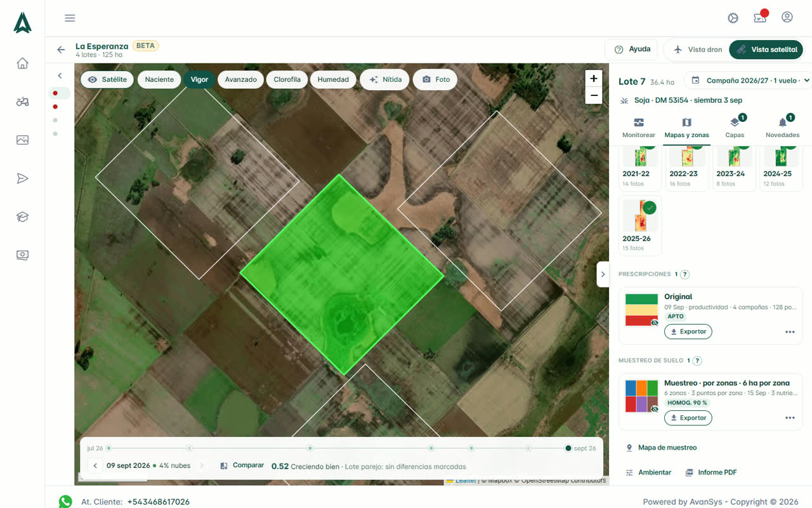Collapse the right side panel
Image resolution: width=812 pixels, height=508 pixels.
click(x=603, y=274)
